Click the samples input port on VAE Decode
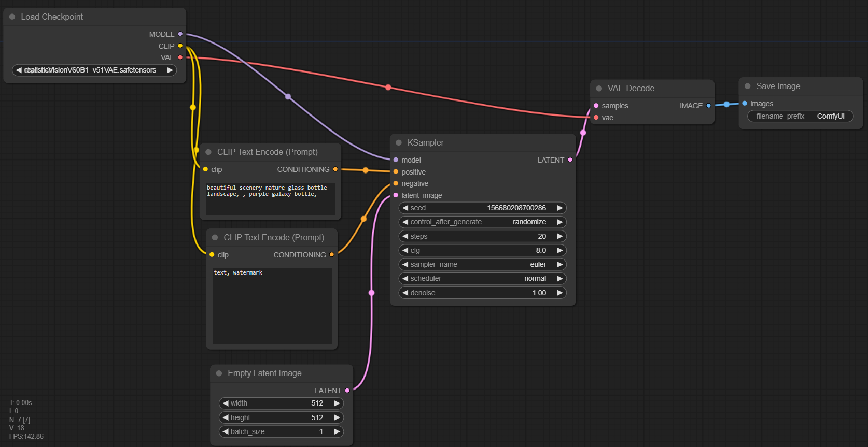The image size is (868, 447). (596, 106)
